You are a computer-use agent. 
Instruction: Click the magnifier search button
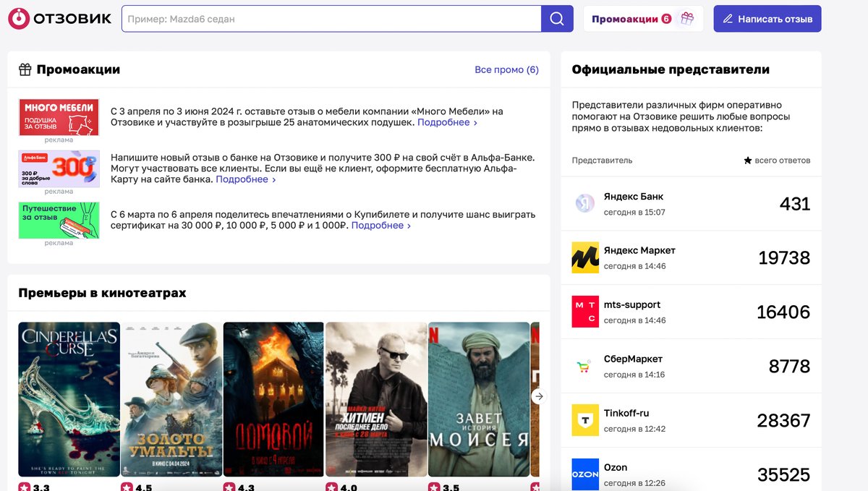pyautogui.click(x=557, y=19)
